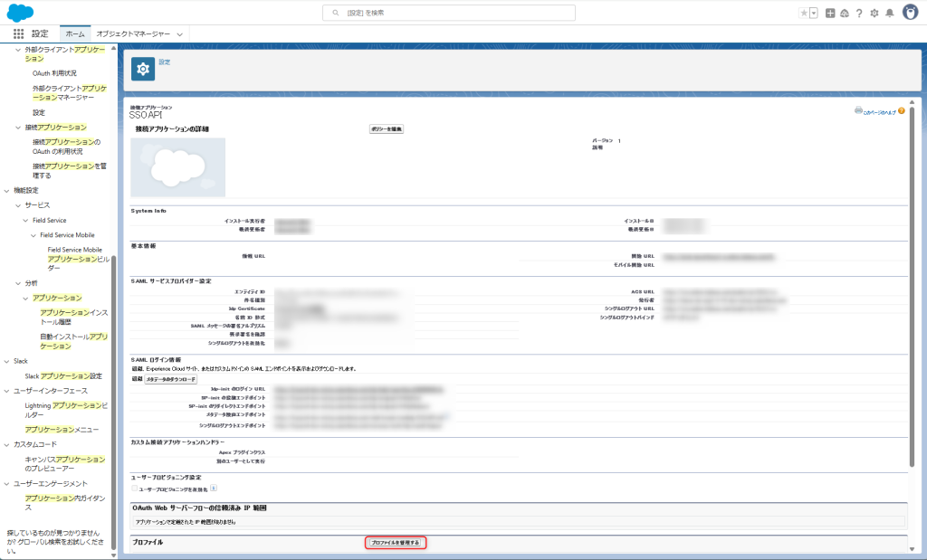This screenshot has height=560, width=927.
Task: Click the orange help icon on page
Action: tap(901, 110)
